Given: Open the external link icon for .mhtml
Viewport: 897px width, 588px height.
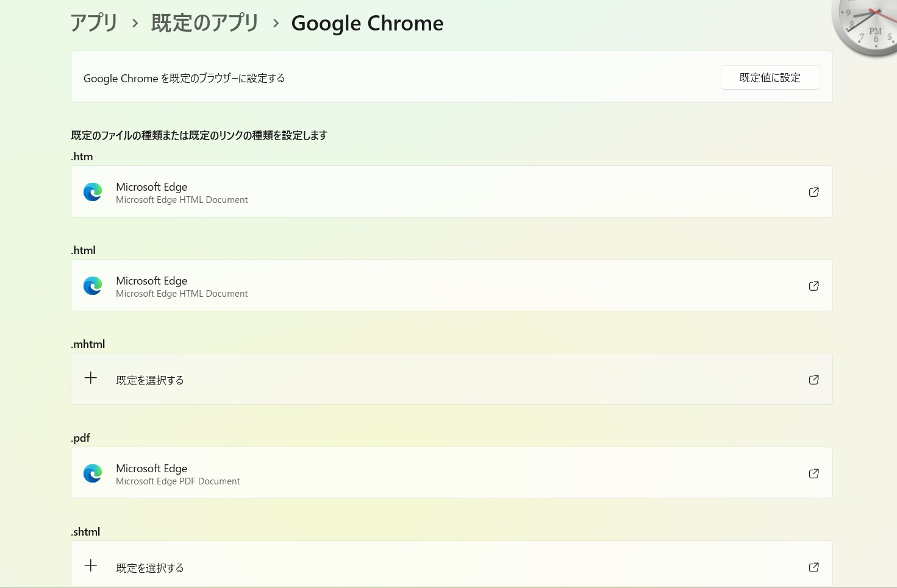Looking at the screenshot, I should tap(813, 380).
